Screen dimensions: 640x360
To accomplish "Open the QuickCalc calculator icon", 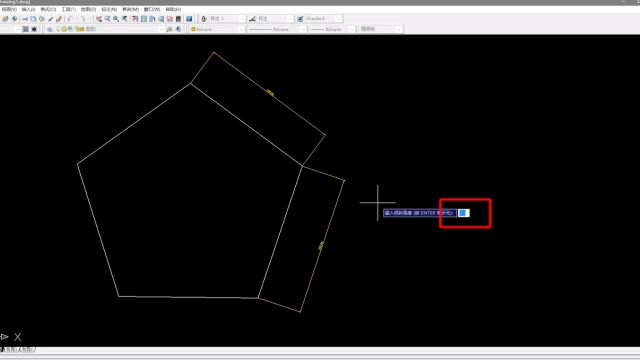I will pyautogui.click(x=178, y=19).
